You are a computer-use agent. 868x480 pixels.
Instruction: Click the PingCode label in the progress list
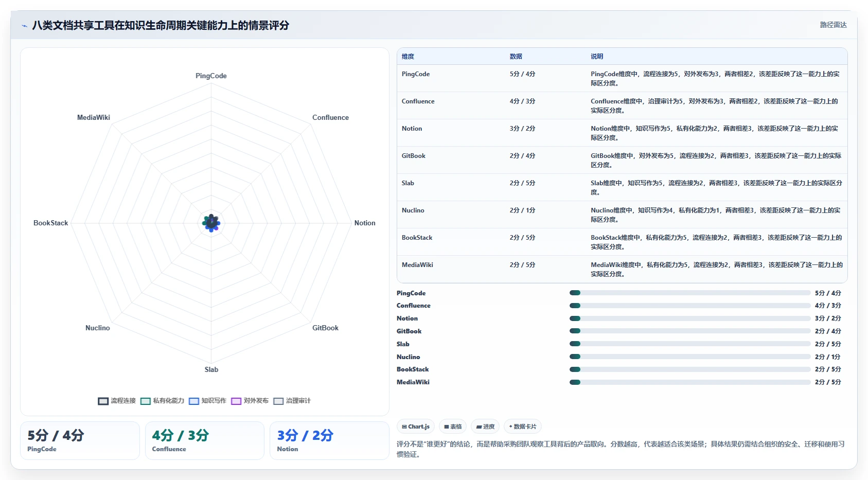(411, 293)
